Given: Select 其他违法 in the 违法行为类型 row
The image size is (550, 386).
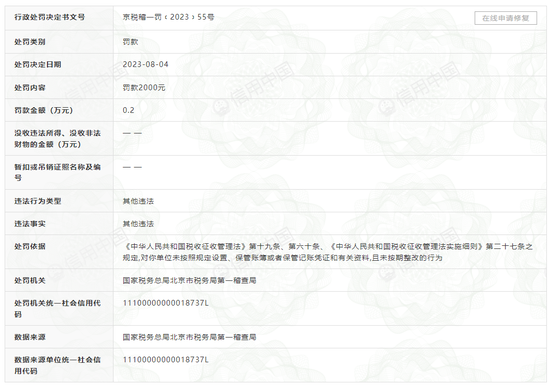Looking at the screenshot, I should (138, 201).
